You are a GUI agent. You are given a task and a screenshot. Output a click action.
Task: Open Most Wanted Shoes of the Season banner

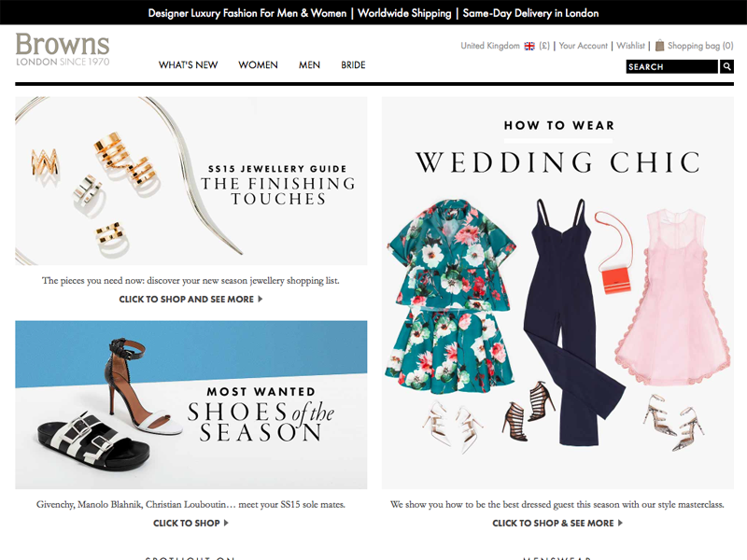click(191, 405)
